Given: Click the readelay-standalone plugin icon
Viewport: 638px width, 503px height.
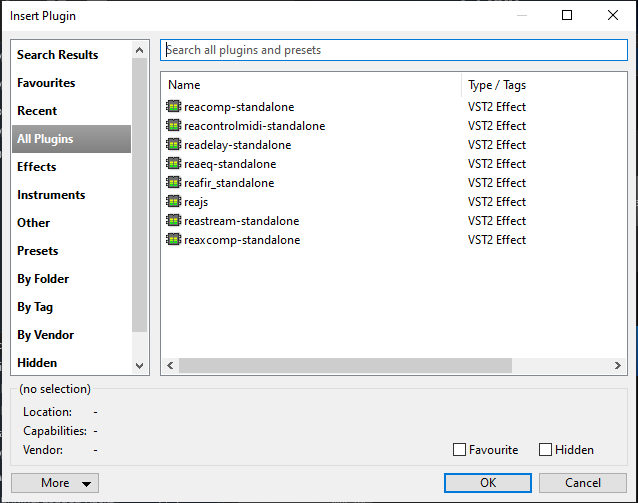Looking at the screenshot, I should 174,144.
